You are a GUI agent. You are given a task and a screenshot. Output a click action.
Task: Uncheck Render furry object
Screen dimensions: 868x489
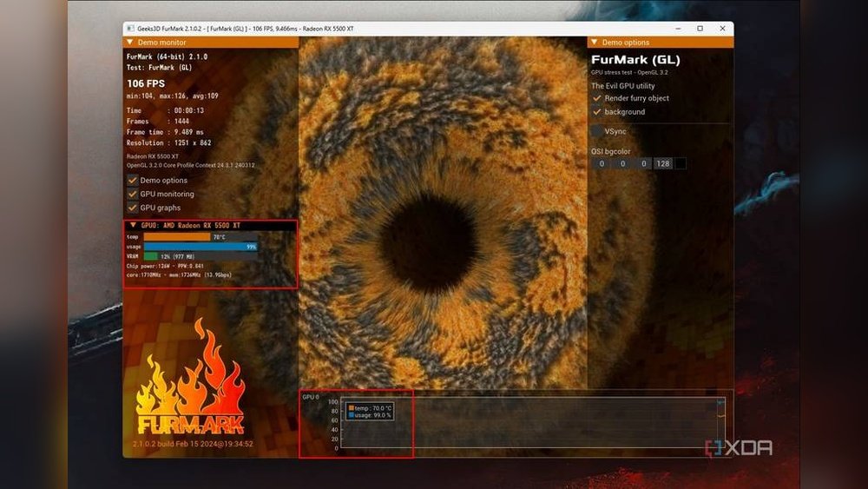(x=597, y=98)
